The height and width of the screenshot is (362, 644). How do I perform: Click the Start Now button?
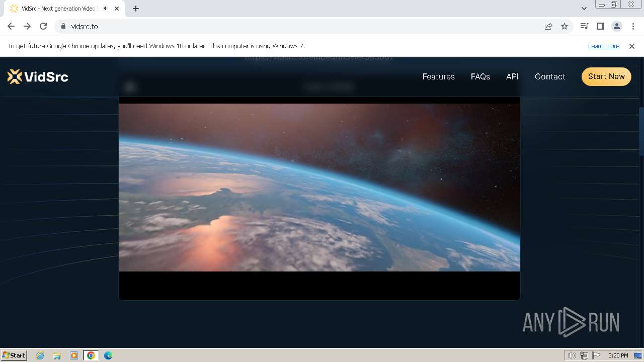(606, 76)
